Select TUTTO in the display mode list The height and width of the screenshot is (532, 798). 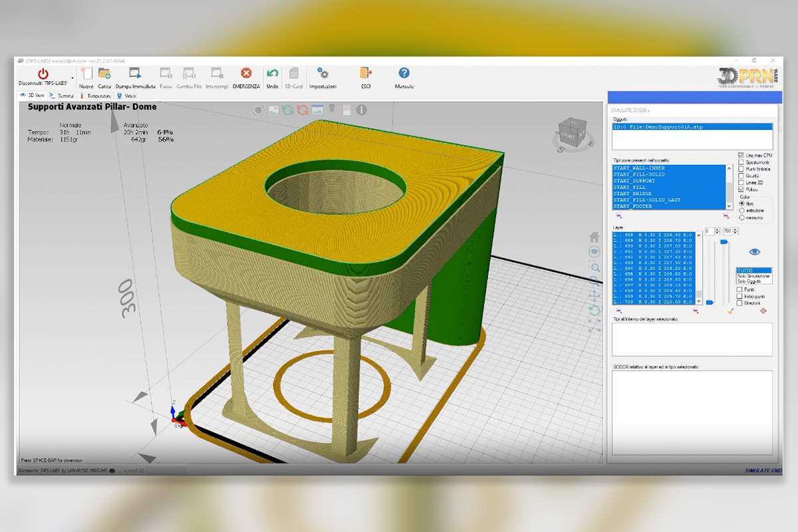(x=754, y=271)
